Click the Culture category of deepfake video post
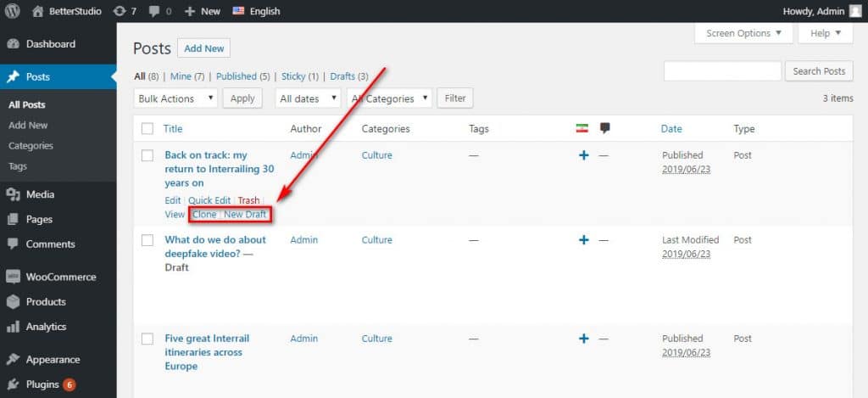Image resolution: width=868 pixels, height=398 pixels. pos(377,240)
